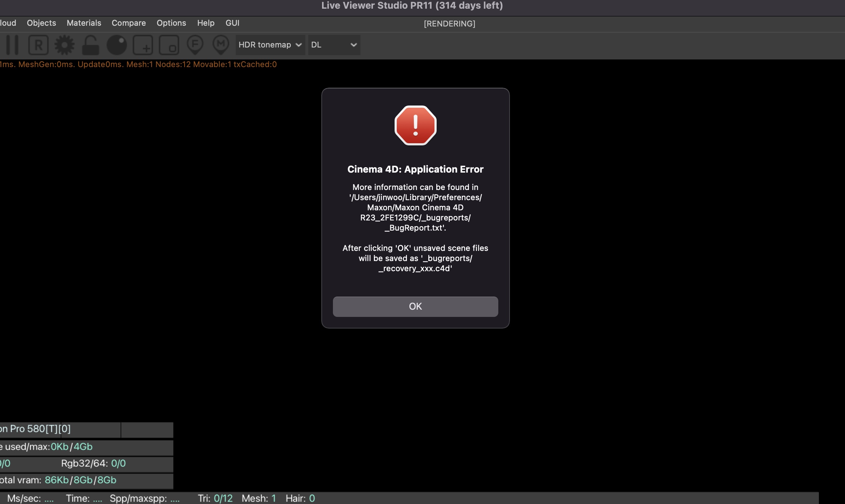The width and height of the screenshot is (845, 504).
Task: Open the Materials menu
Action: (84, 23)
